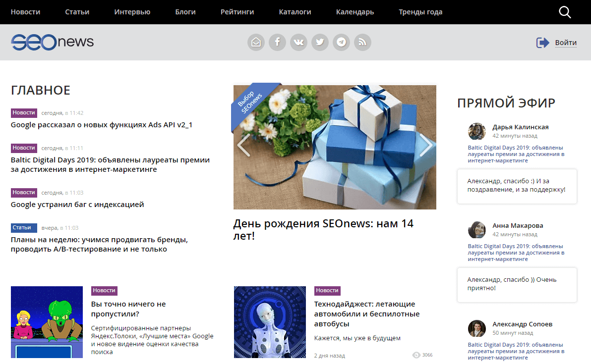Image resolution: width=591 pixels, height=364 pixels.
Task: Click the SEOnews logo
Action: 53,42
